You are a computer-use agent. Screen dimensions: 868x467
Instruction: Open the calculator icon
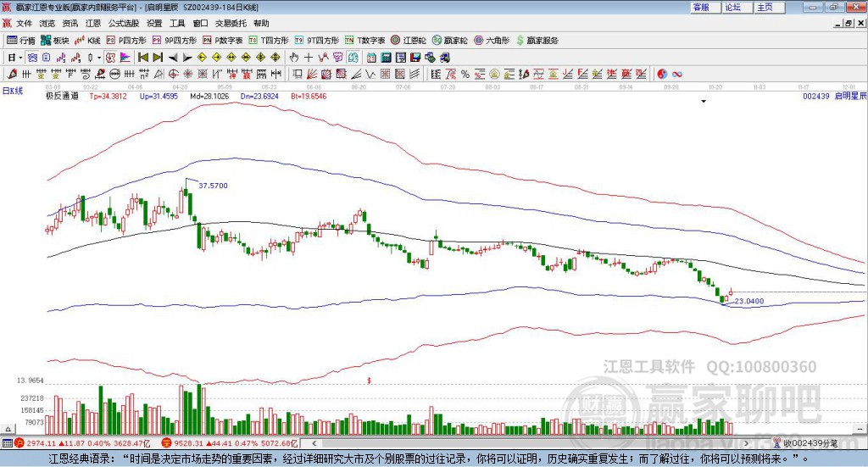(386, 58)
